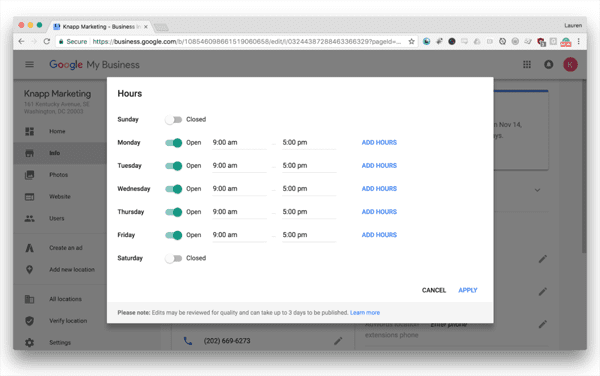The width and height of the screenshot is (600, 376).
Task: Click the Settings gear icon
Action: (29, 342)
